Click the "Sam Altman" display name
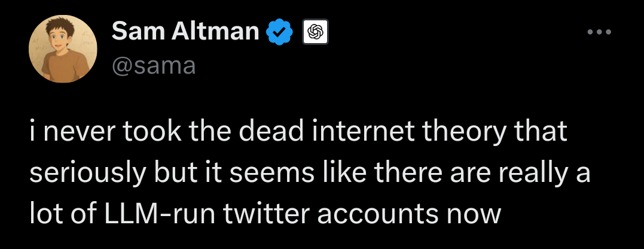This screenshot has width=644, height=249. pyautogui.click(x=185, y=32)
